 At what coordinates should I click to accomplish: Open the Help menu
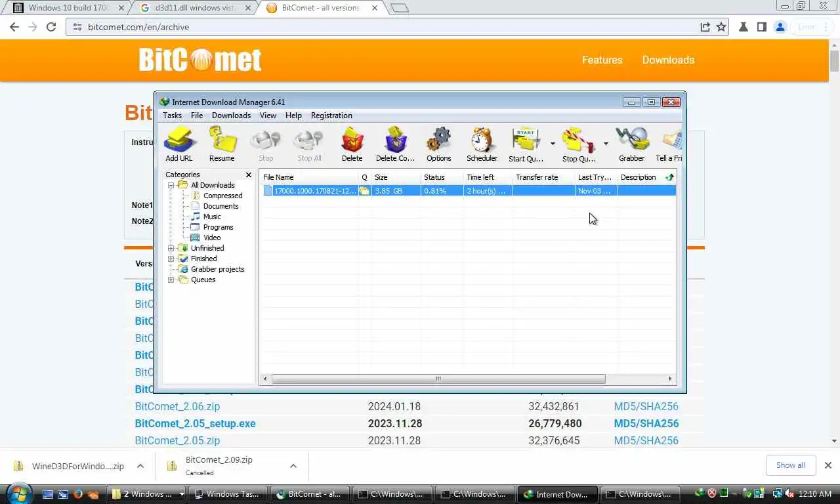(x=293, y=115)
